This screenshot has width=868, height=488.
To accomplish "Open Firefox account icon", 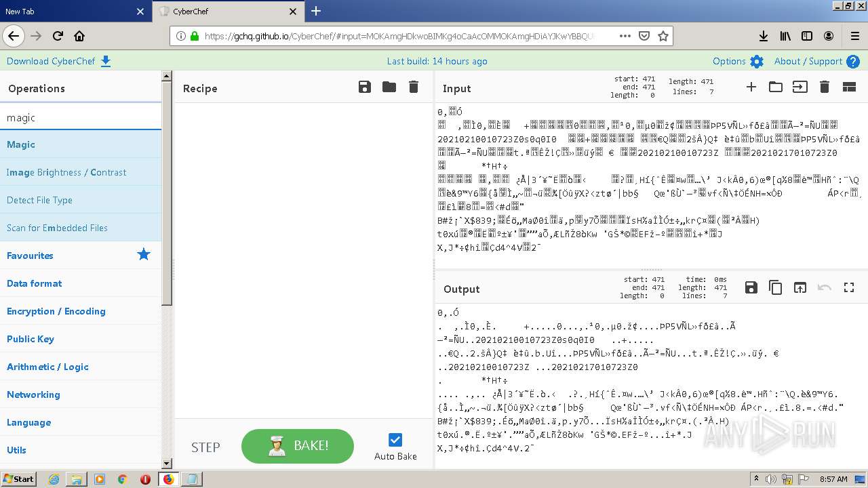I will tap(829, 36).
